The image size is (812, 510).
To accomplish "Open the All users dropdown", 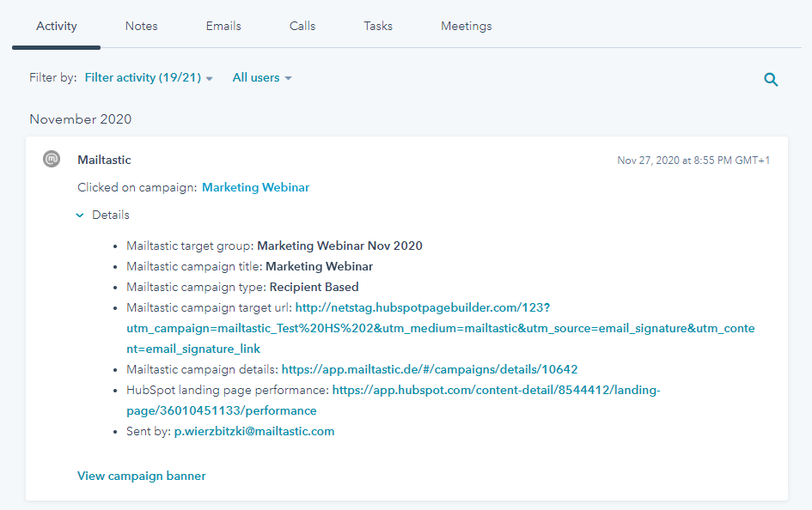I will (262, 77).
